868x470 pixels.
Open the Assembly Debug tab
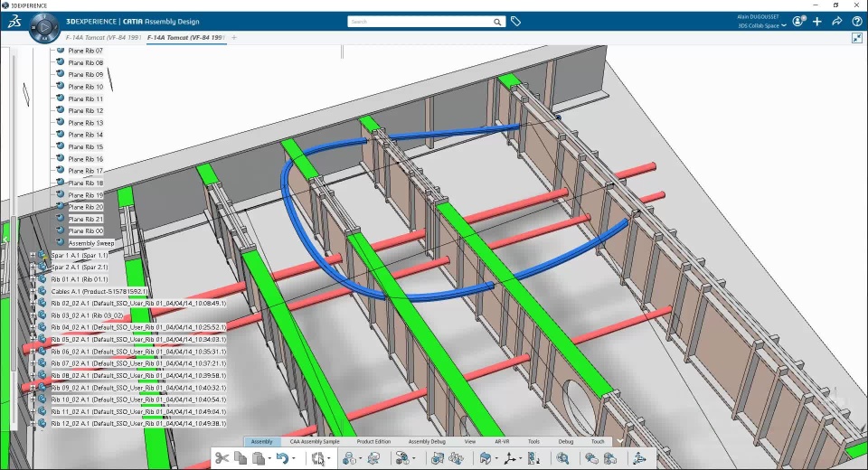click(427, 441)
